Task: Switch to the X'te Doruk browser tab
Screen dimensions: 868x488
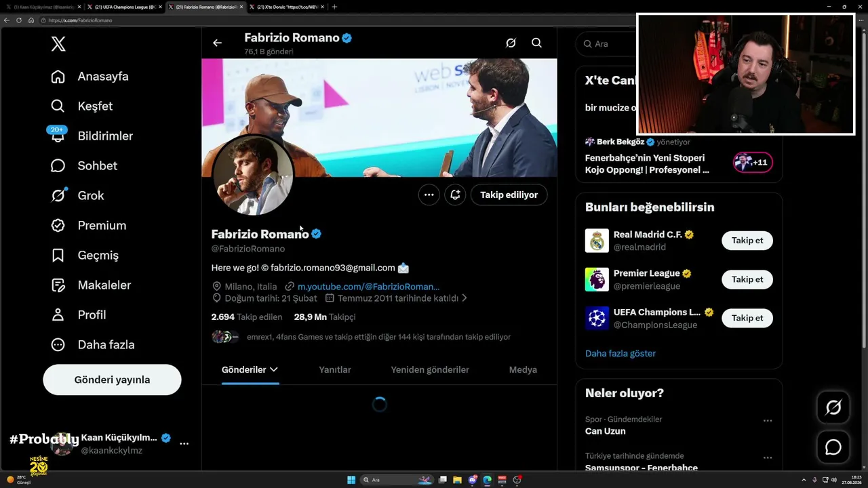Action: pos(286,7)
